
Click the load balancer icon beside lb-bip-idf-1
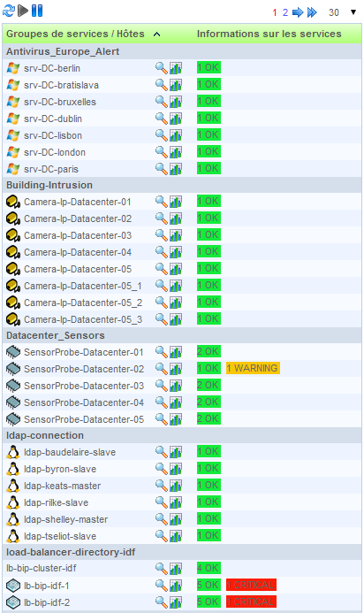click(13, 586)
